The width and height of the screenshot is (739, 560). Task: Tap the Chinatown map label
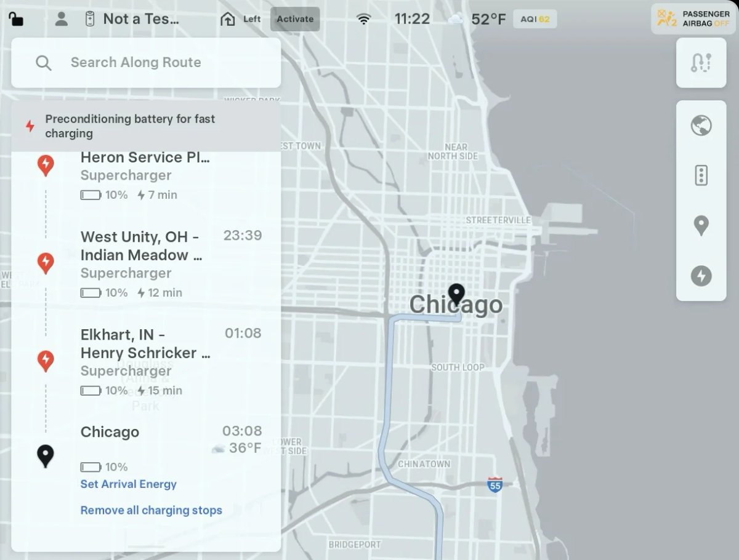[x=424, y=464]
